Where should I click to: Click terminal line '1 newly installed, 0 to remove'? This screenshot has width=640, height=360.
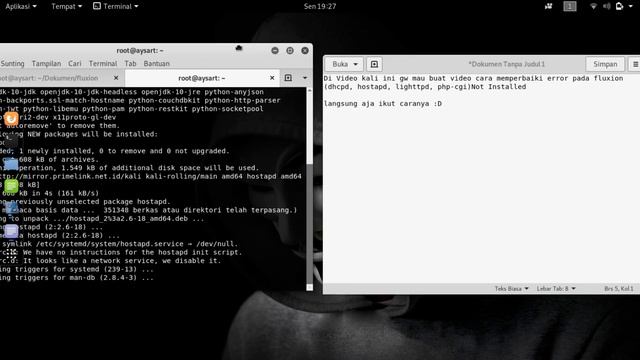click(x=115, y=151)
